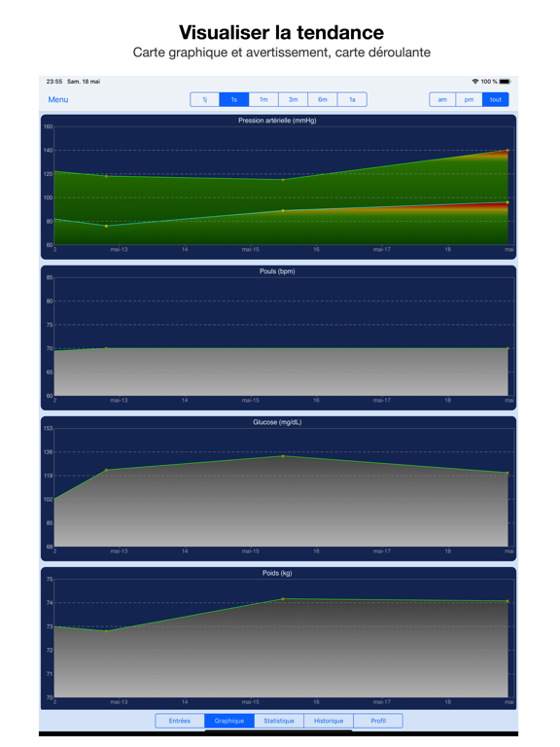Tap the 100 % battery percentage

click(489, 82)
